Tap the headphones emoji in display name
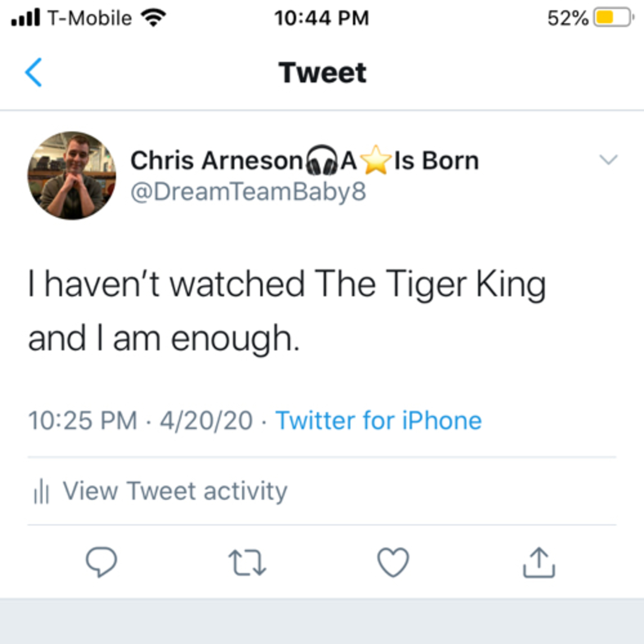644x644 pixels. (321, 160)
